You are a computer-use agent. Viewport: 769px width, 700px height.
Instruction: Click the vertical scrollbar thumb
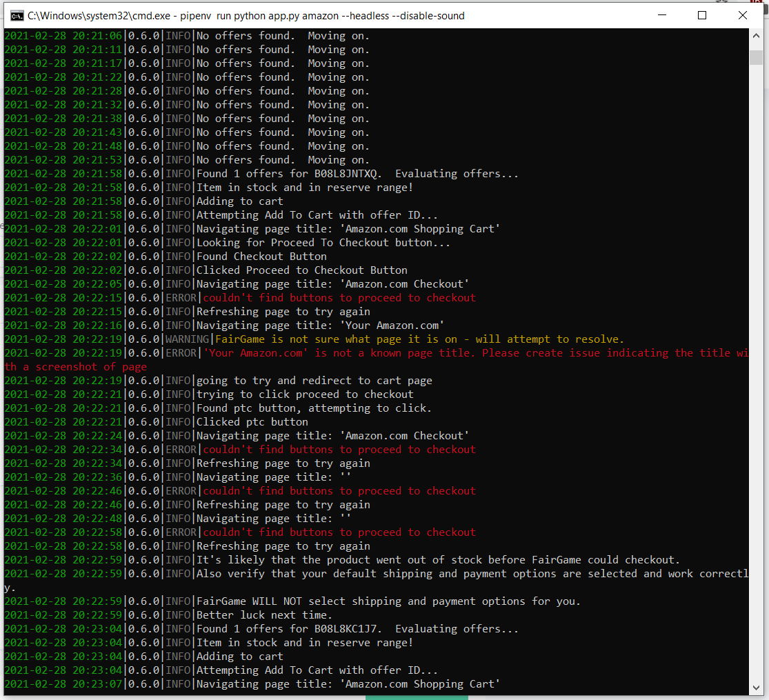click(756, 57)
